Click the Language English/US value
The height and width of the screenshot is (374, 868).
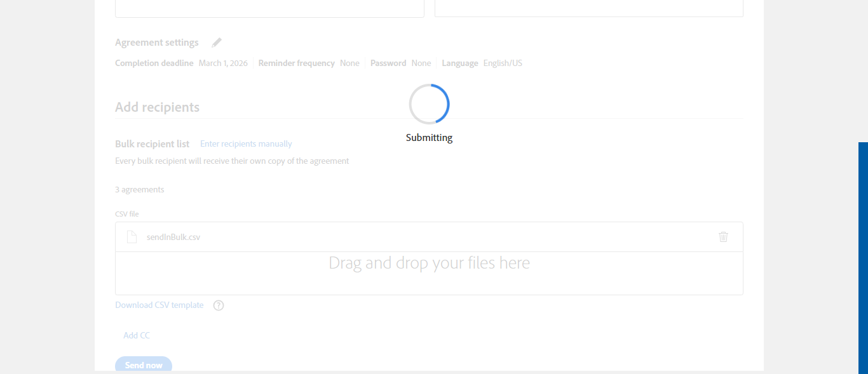click(x=503, y=63)
